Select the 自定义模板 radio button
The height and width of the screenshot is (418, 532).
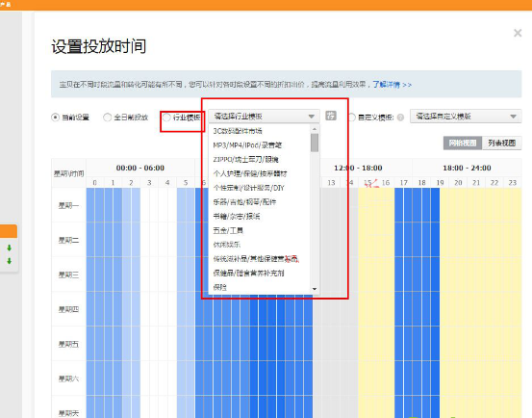pos(352,118)
